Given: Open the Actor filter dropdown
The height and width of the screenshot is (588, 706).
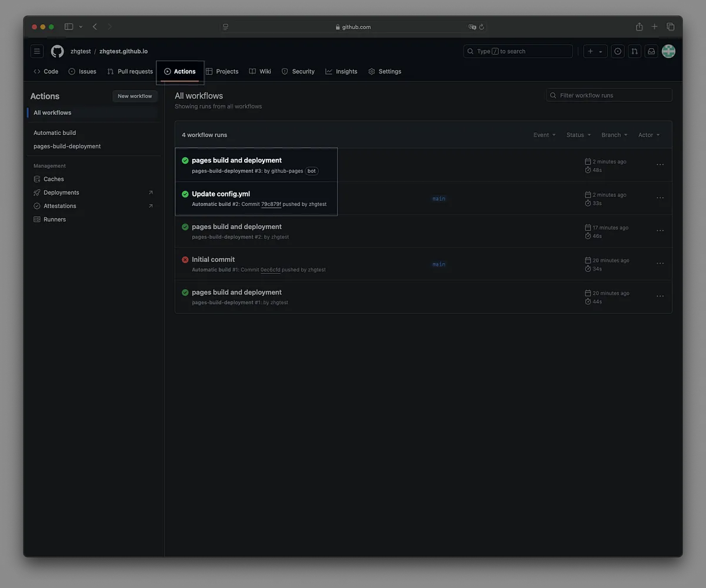Looking at the screenshot, I should click(x=649, y=135).
